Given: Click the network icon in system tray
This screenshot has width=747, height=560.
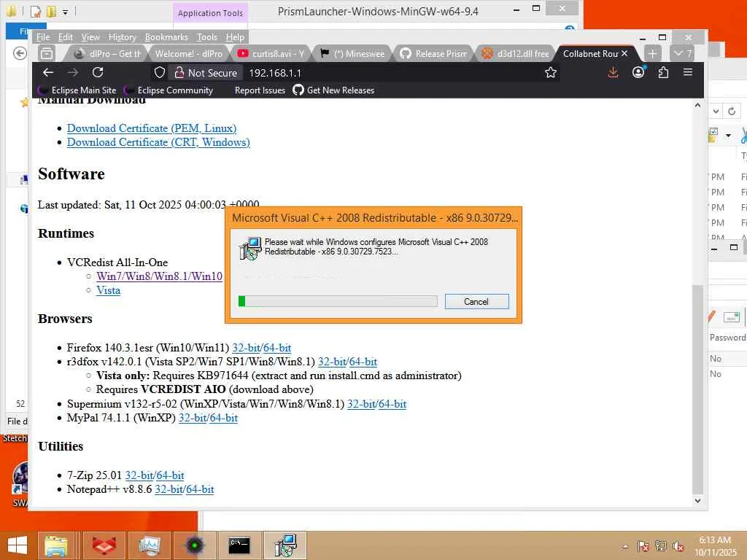Looking at the screenshot, I should 660,546.
